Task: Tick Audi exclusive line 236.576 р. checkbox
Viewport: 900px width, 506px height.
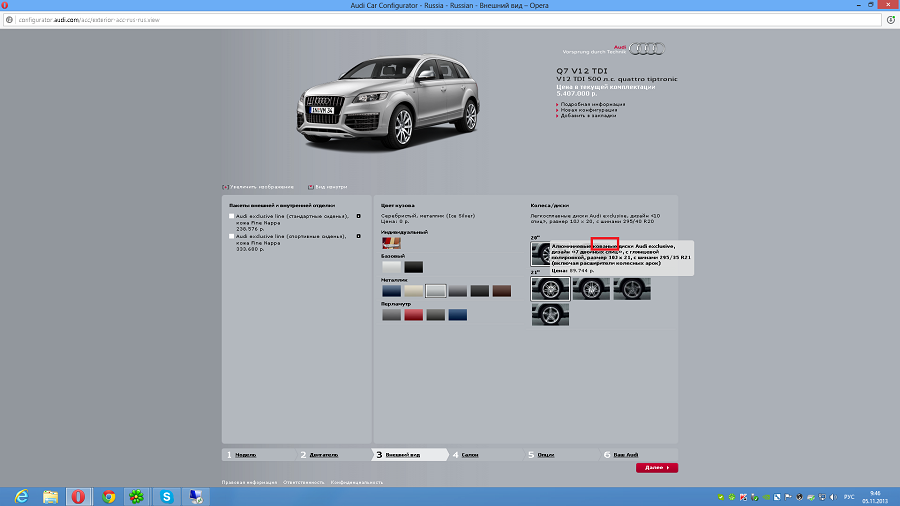Action: [232, 216]
